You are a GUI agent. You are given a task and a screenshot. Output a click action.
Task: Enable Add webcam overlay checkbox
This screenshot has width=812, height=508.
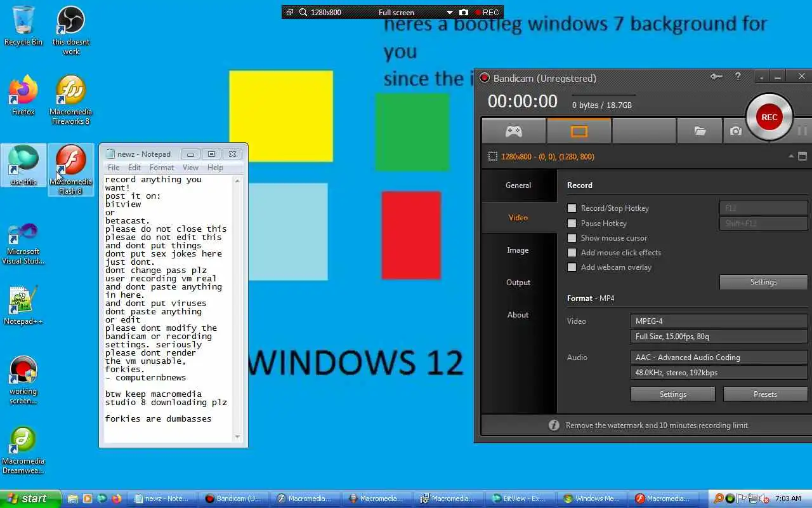[x=572, y=267]
